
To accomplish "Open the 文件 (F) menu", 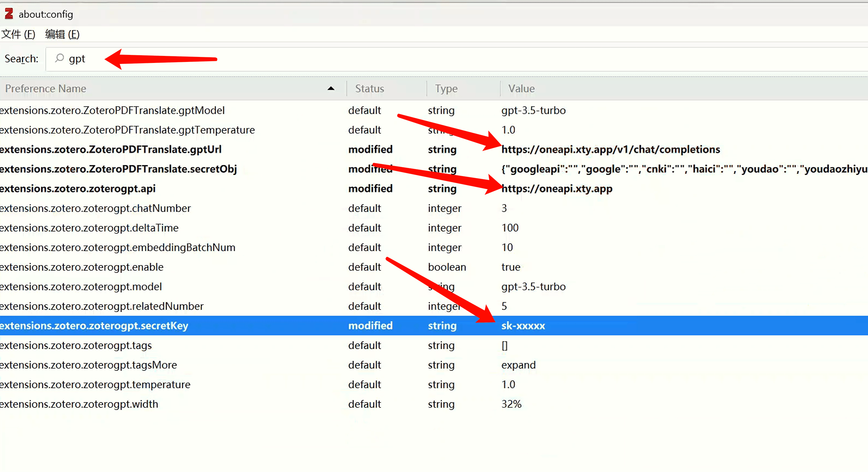I will [19, 34].
